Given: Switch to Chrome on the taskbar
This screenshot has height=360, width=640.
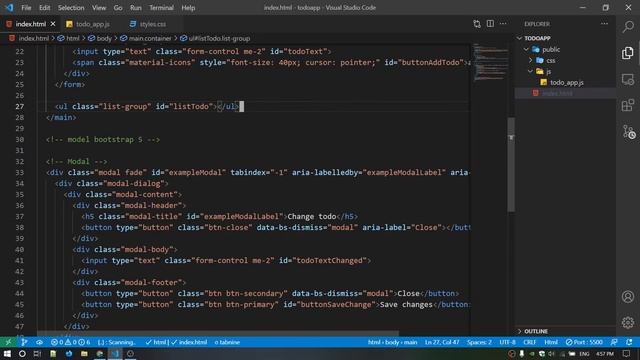Looking at the screenshot, I should coord(100,354).
